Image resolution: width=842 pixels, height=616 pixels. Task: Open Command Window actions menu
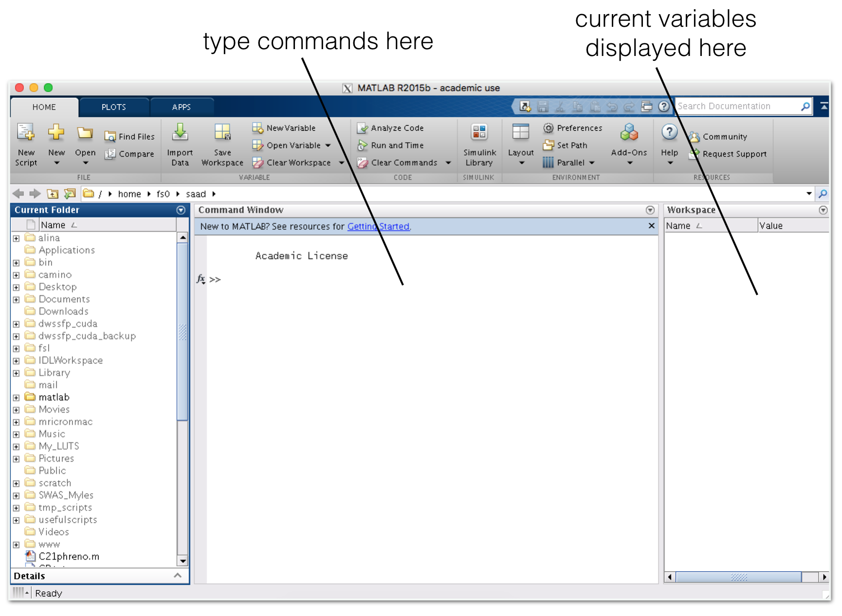[650, 210]
